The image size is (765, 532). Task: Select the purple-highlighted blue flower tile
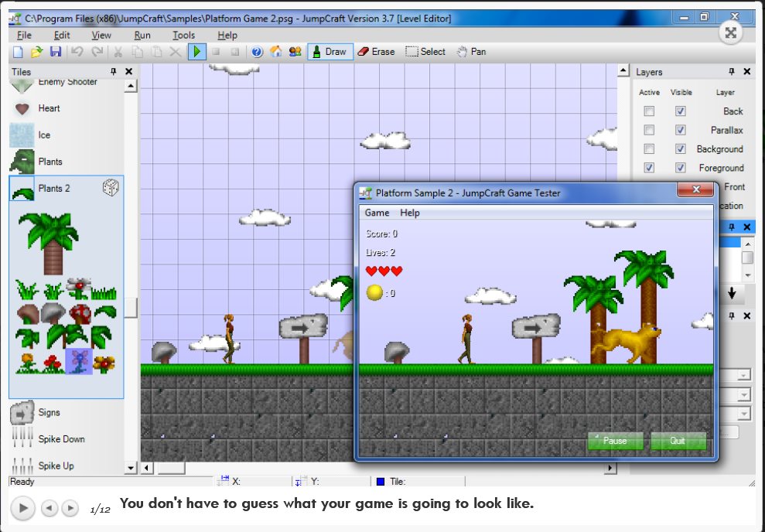click(x=79, y=362)
